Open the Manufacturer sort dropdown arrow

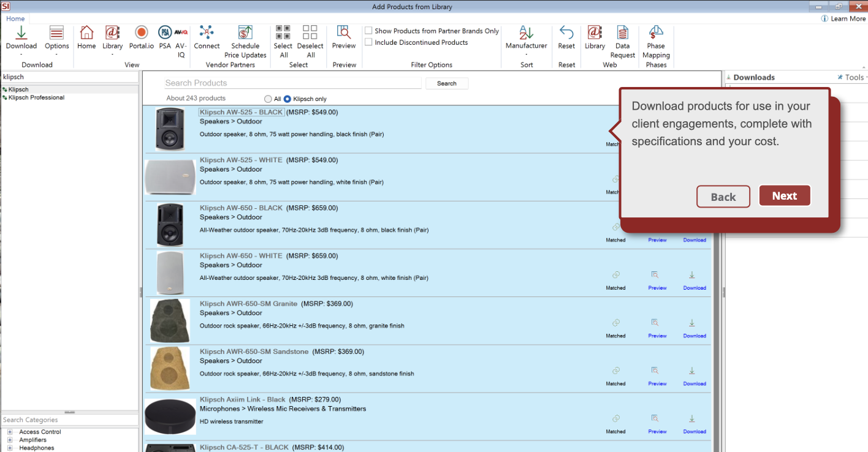point(526,54)
